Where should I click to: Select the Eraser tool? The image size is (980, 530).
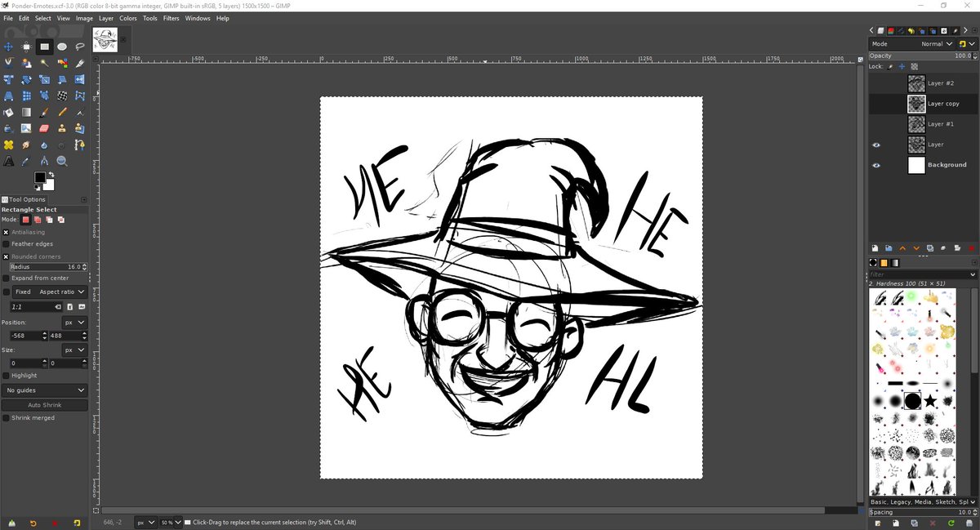45,128
